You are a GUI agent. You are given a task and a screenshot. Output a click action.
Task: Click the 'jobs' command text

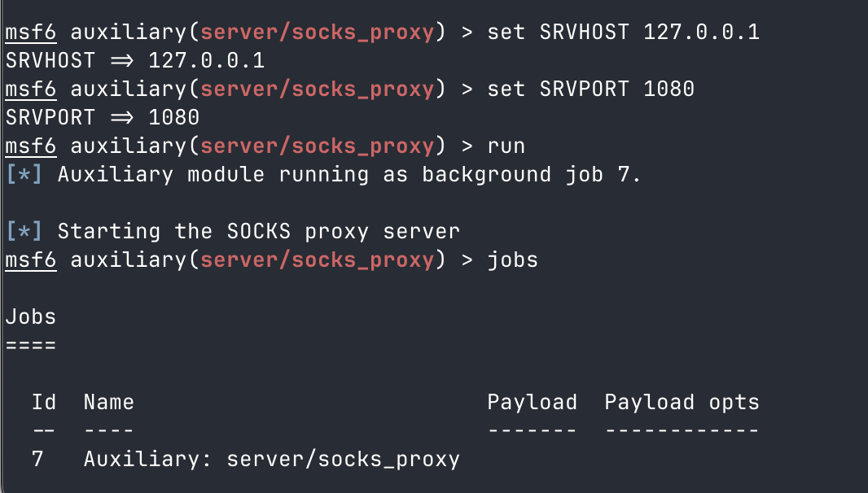coord(513,260)
